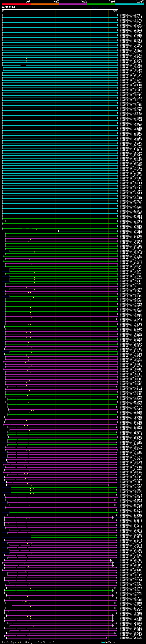The image size is (146, 644).
Task: Click the cyan alignment bar for UniRef100_Q9FNB0
Action: point(60,15)
